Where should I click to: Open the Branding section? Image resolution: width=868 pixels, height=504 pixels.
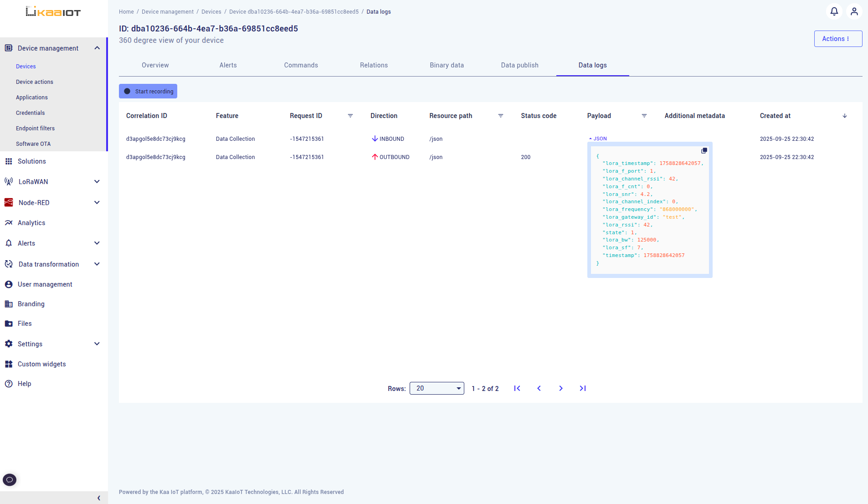[31, 303]
